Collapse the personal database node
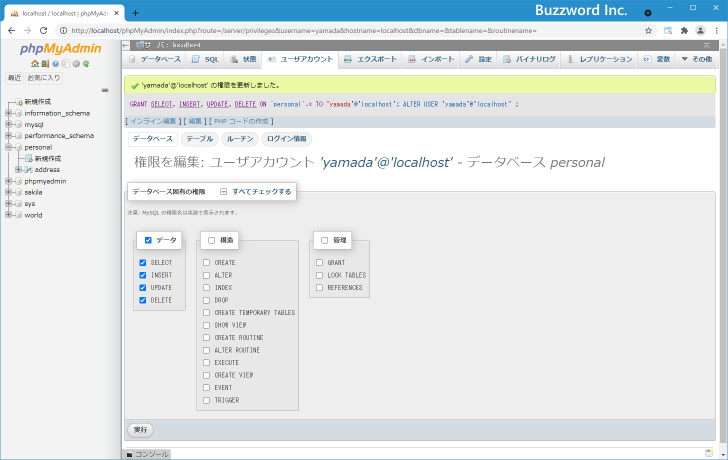728x460 pixels. tap(8, 147)
